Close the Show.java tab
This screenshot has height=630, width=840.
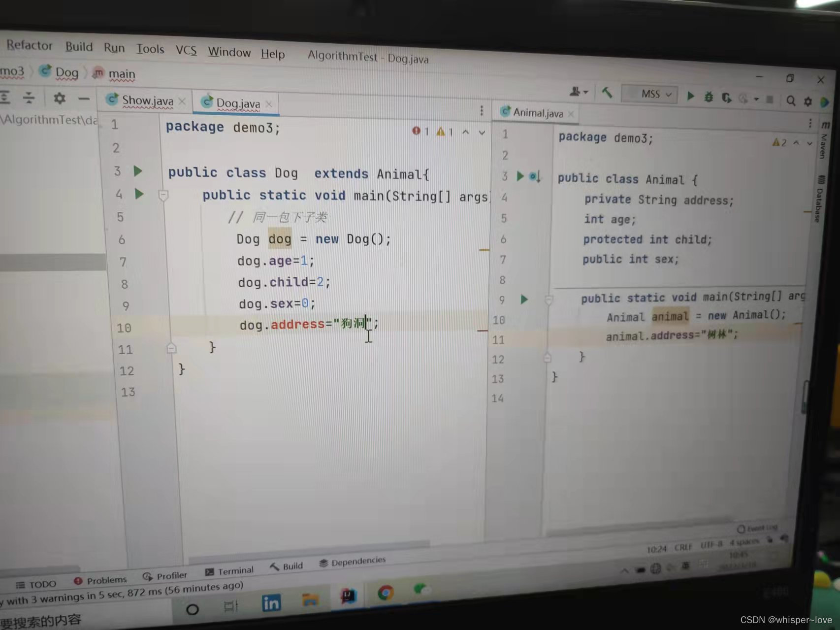[182, 101]
